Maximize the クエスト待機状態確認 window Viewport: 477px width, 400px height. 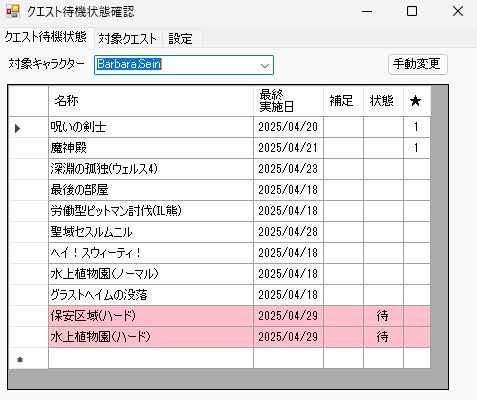coord(412,12)
